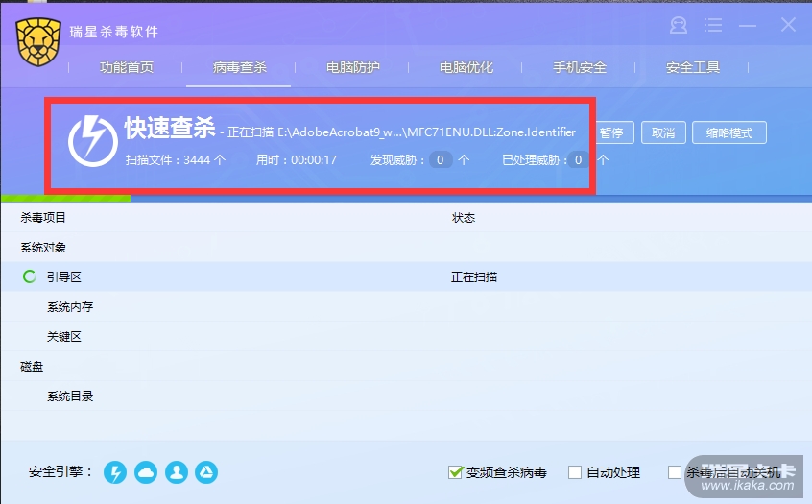Switch to the 病毒查杀 tab

click(240, 67)
